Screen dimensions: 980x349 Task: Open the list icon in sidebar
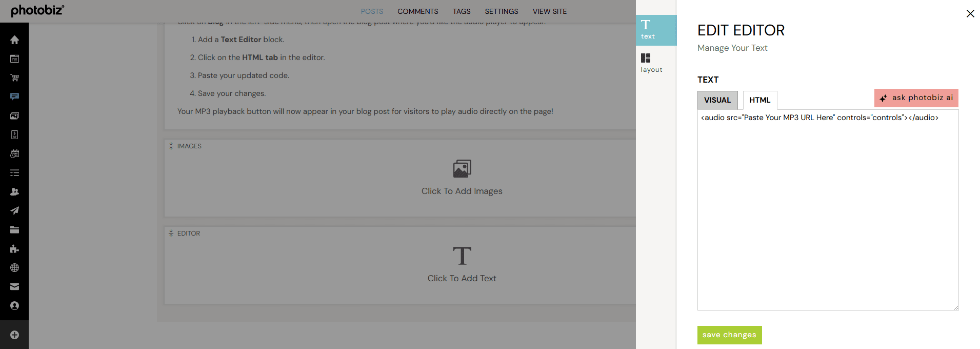(x=14, y=173)
